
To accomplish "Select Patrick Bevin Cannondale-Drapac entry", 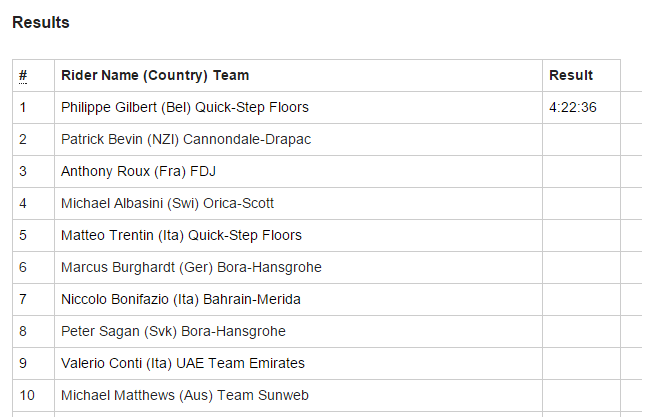I will [x=186, y=139].
